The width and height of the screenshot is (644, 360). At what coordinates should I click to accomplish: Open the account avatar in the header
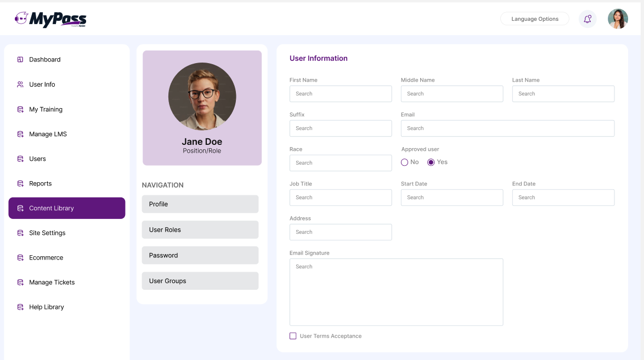pyautogui.click(x=618, y=19)
